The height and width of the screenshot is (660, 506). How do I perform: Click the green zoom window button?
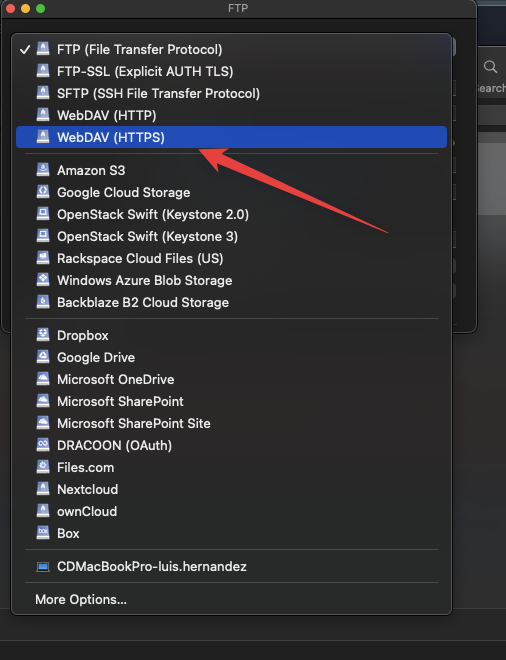40,8
